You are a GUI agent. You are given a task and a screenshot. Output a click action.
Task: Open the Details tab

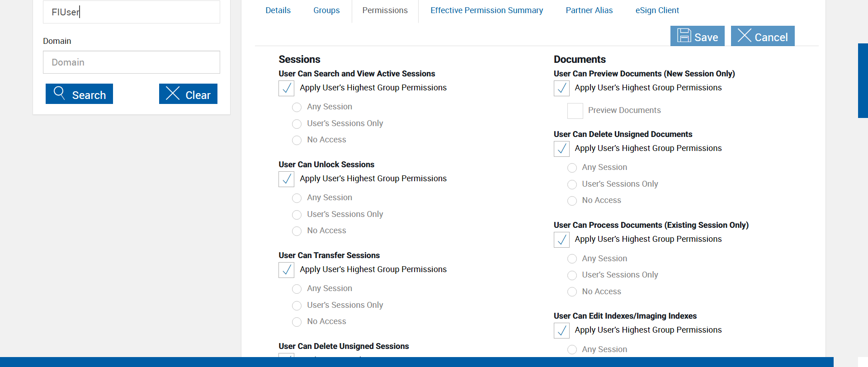point(278,10)
